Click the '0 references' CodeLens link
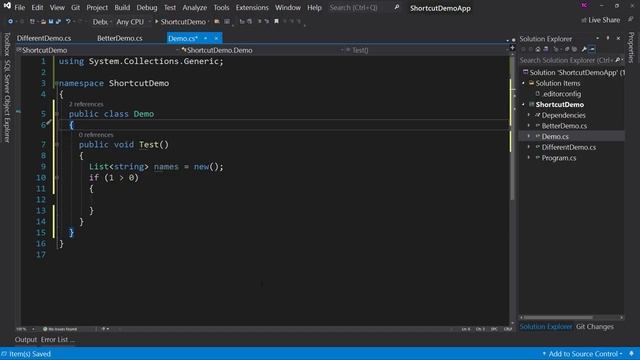 96,135
